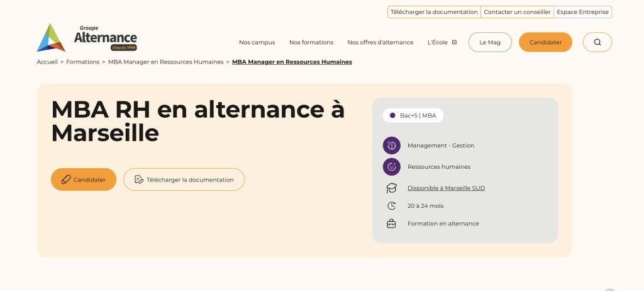Click the smiley icon beside Ressources humaines
The width and height of the screenshot is (644, 291).
click(x=391, y=167)
